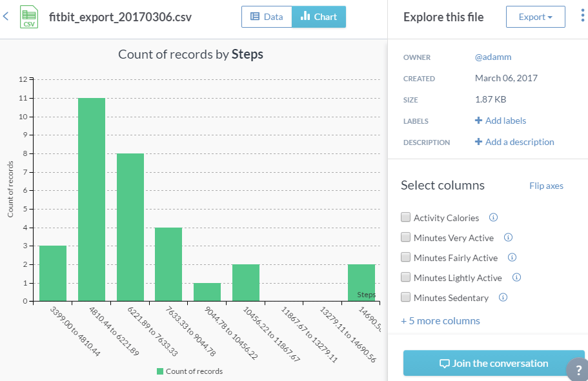This screenshot has width=588, height=381.
Task: Open the help question mark bubble
Action: pyautogui.click(x=578, y=370)
